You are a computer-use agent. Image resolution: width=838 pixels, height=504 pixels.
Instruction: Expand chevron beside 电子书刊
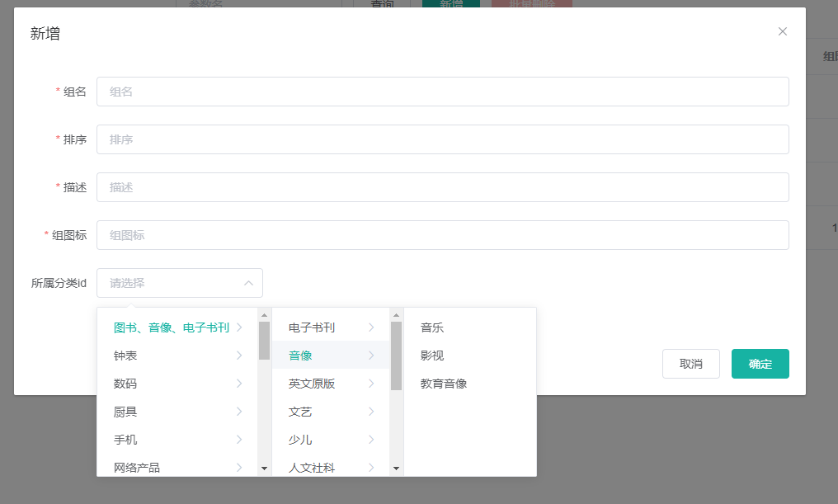coord(371,327)
